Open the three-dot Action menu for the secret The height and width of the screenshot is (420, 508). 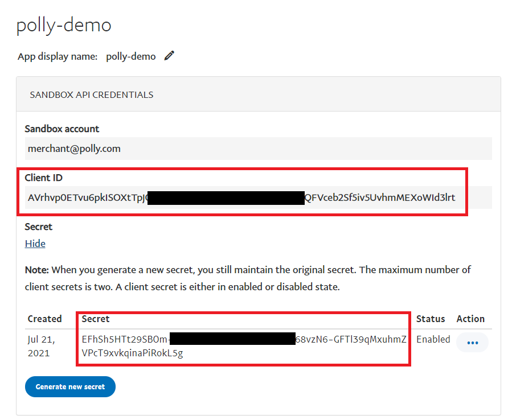472,343
